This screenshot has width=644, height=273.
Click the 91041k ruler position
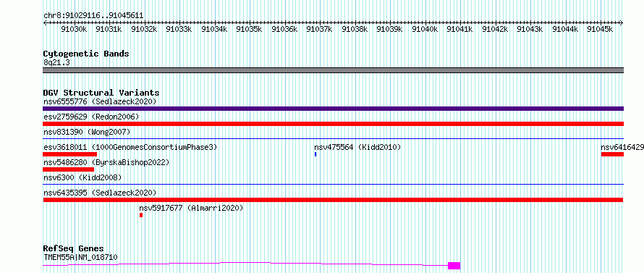[460, 29]
